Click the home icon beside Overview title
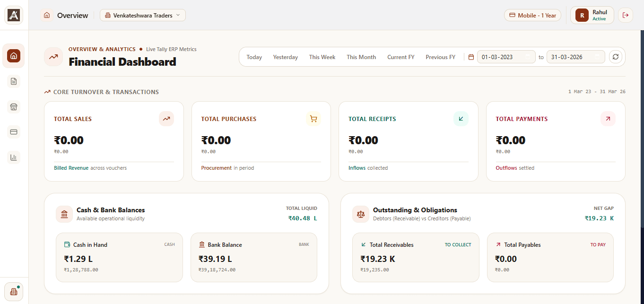This screenshot has height=304, width=644. point(47,15)
